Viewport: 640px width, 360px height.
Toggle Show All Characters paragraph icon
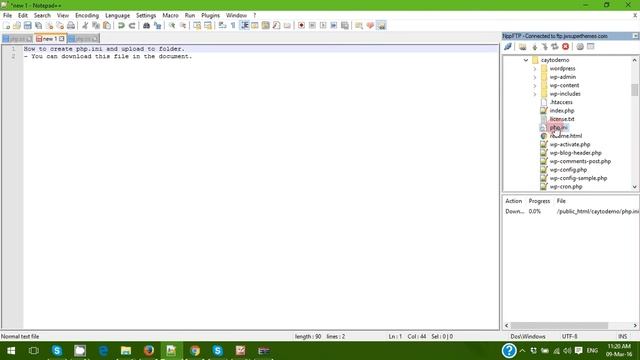(x=233, y=25)
